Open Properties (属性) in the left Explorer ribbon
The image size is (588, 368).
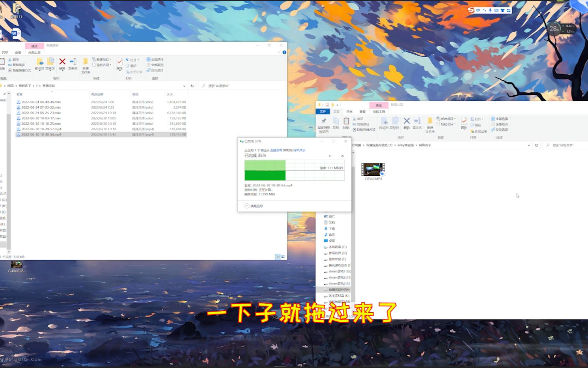[x=119, y=64]
